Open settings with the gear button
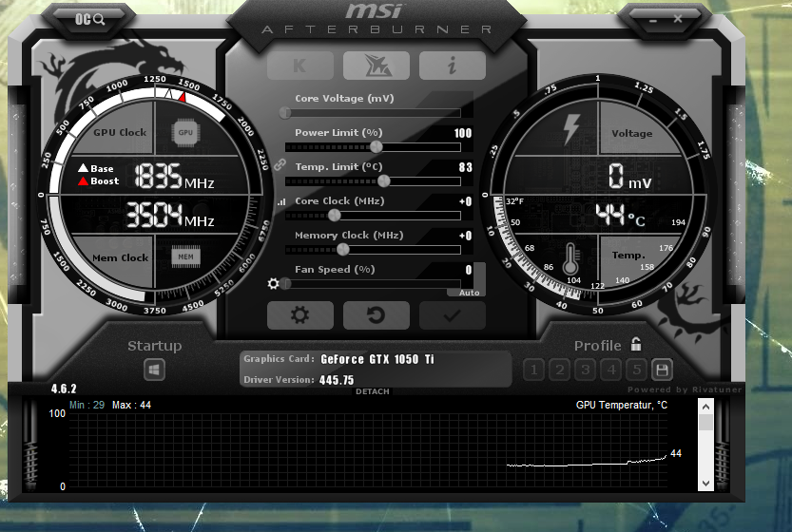 point(300,315)
